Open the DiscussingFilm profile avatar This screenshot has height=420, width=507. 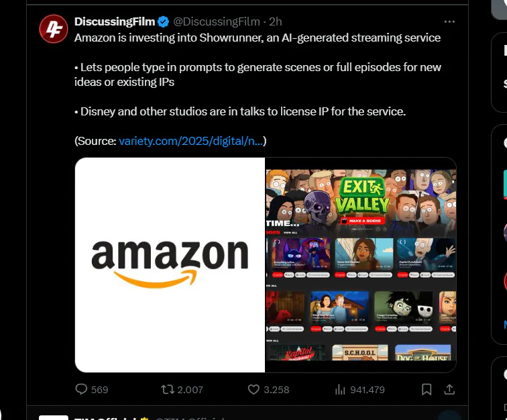pos(54,29)
